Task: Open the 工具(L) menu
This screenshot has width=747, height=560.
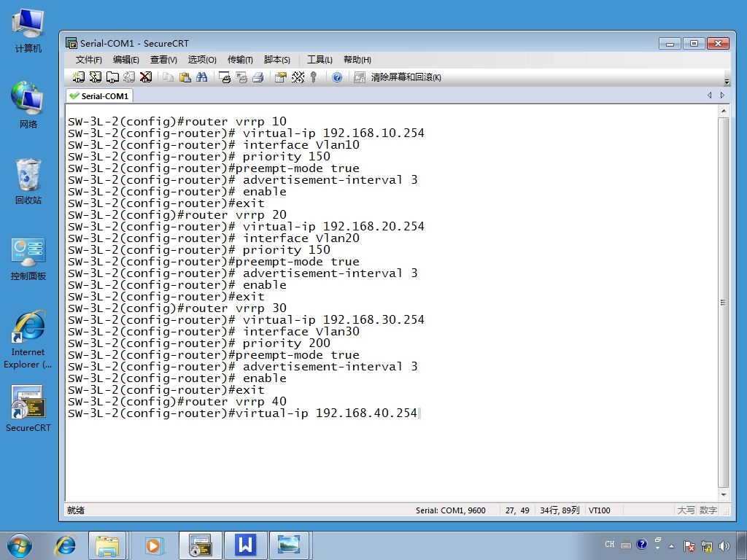Action: [320, 60]
